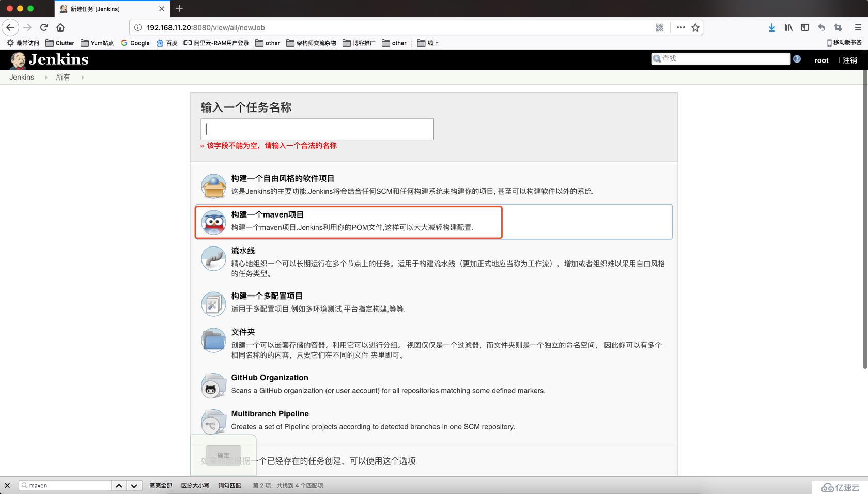Choose 构建一个maven项目 title
This screenshot has height=494, width=868.
pos(268,214)
